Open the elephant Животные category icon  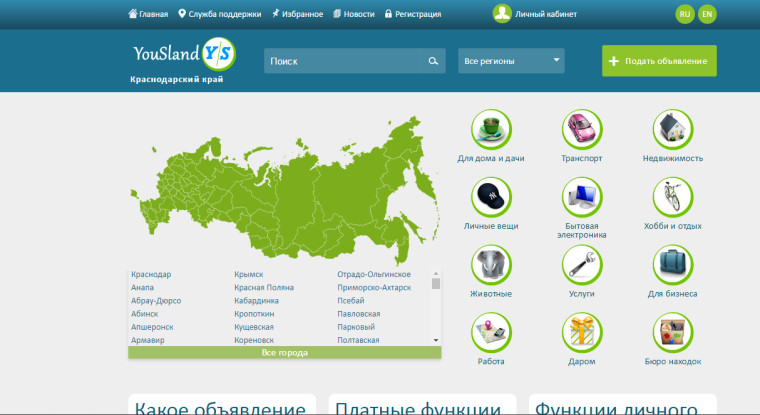[x=491, y=265]
